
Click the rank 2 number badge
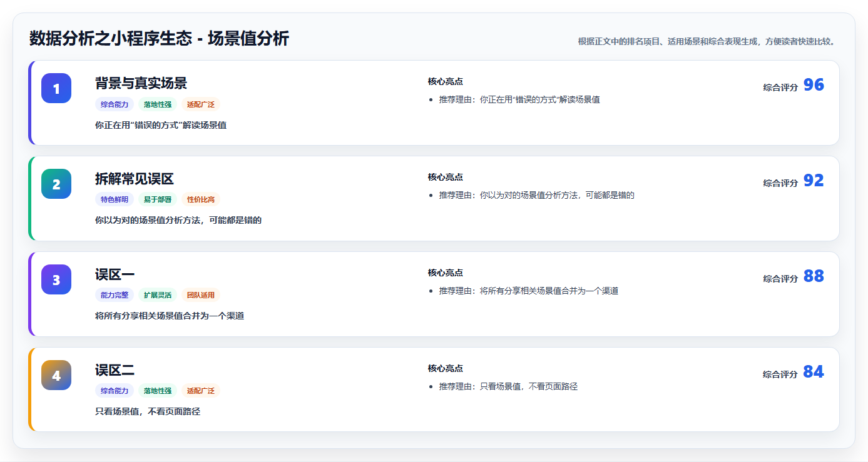[56, 184]
